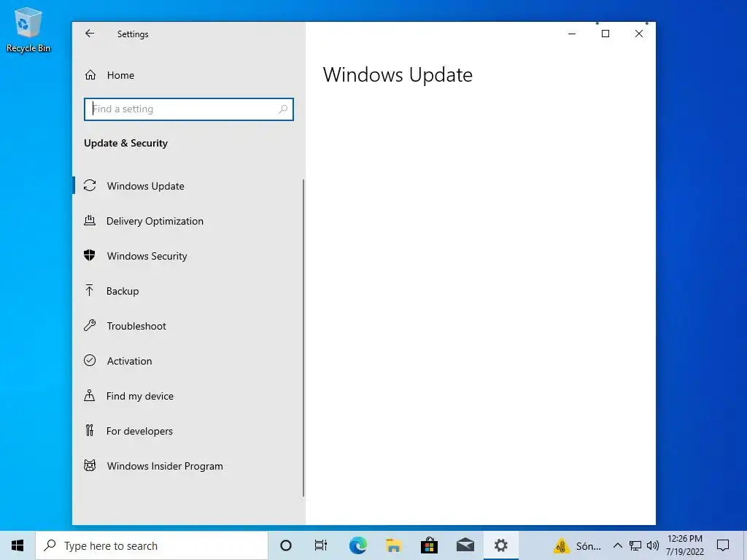Viewport: 747px width, 560px height.
Task: Click the Find a setting search field
Action: pos(189,109)
